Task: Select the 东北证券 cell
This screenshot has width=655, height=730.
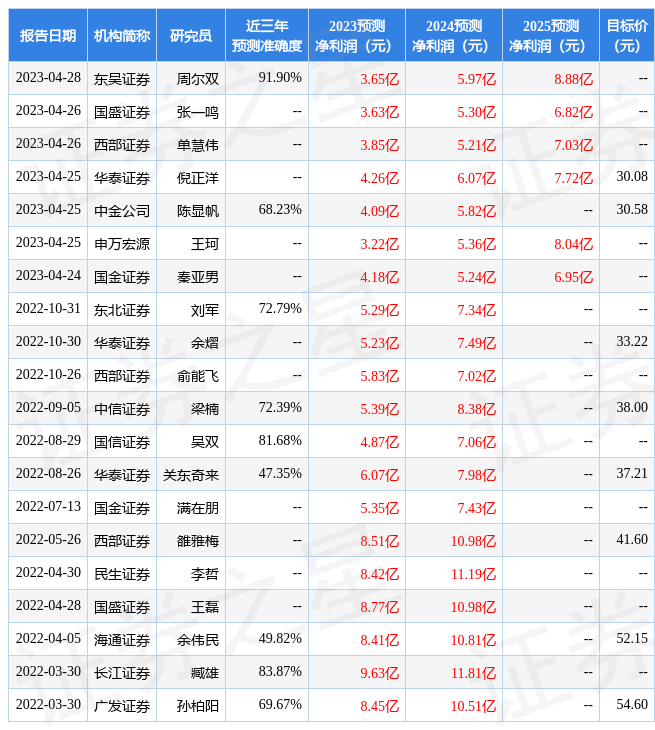Action: coord(122,310)
